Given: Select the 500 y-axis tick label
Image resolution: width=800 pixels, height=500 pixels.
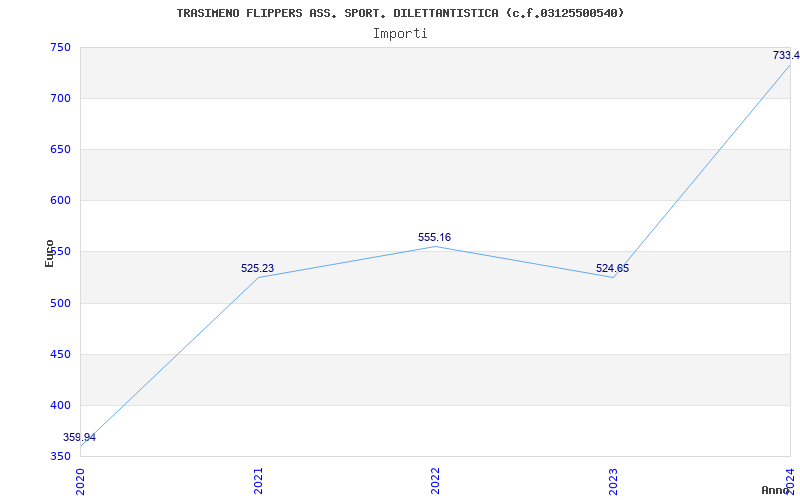Looking at the screenshot, I should pyautogui.click(x=59, y=303).
